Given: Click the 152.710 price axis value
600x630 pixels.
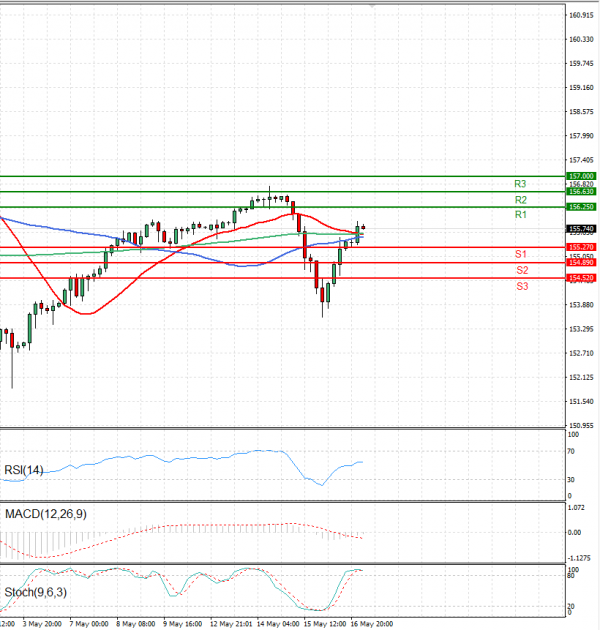Looking at the screenshot, I should pyautogui.click(x=581, y=353).
